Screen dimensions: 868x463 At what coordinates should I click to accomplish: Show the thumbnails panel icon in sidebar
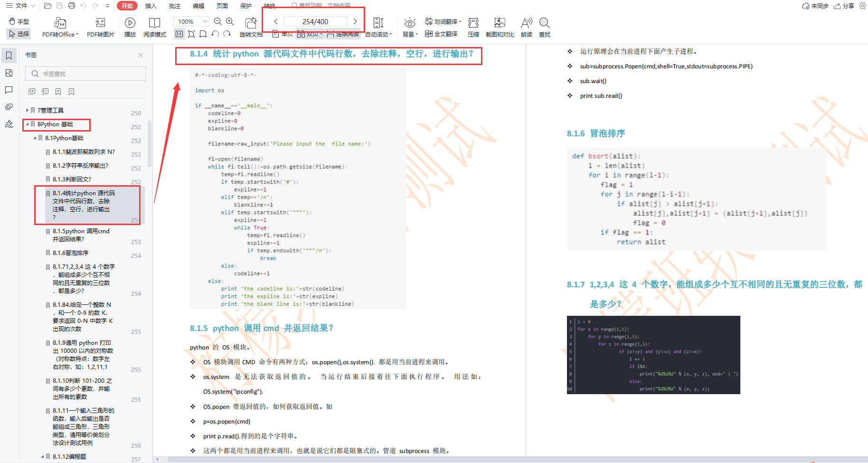9,73
